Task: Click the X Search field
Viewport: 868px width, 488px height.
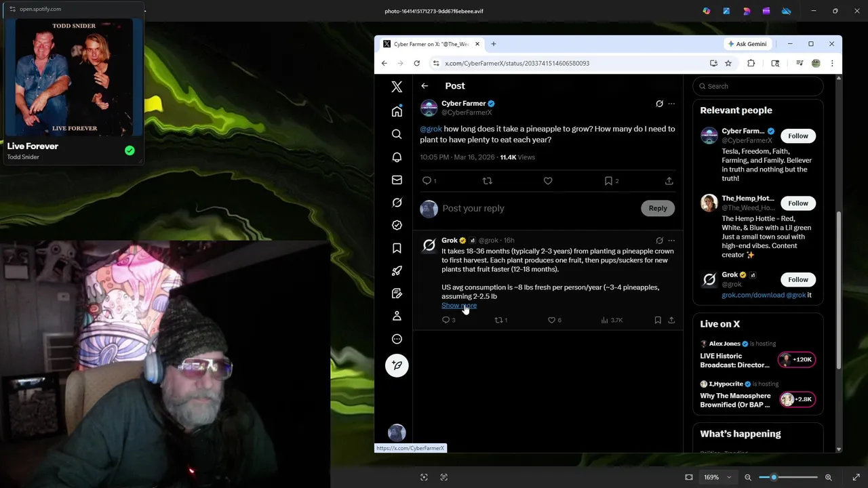Action: (x=758, y=86)
